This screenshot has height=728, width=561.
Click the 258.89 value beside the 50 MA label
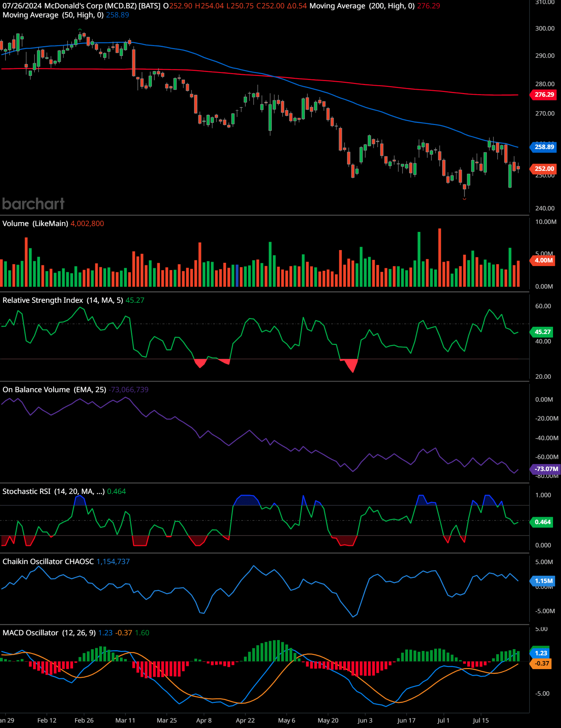[117, 15]
